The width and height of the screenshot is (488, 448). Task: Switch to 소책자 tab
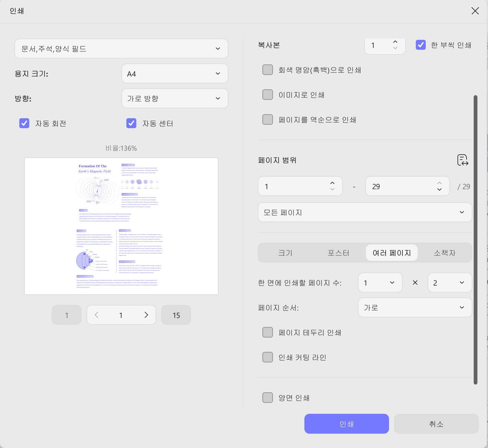pos(445,253)
